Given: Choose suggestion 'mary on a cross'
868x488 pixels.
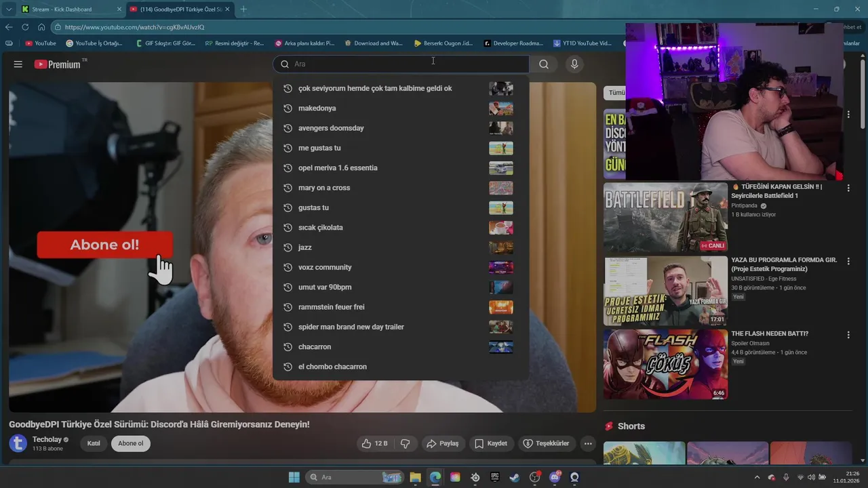Looking at the screenshot, I should coord(401,188).
